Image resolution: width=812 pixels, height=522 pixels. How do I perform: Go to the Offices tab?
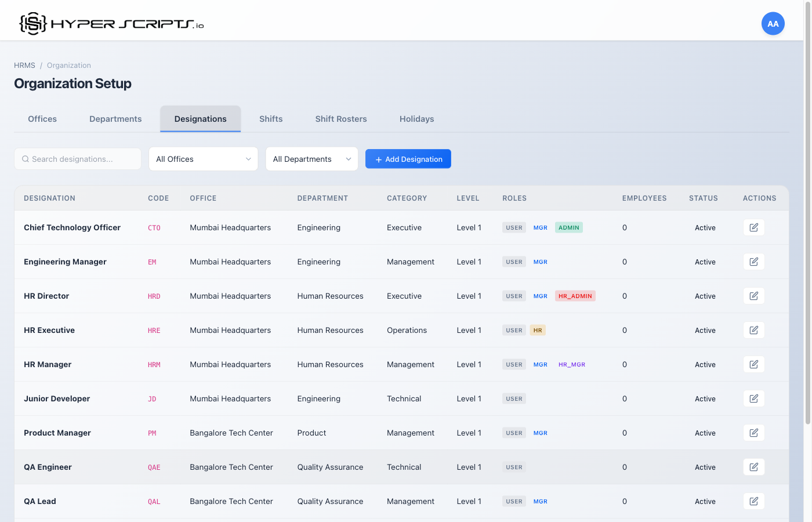(42, 119)
